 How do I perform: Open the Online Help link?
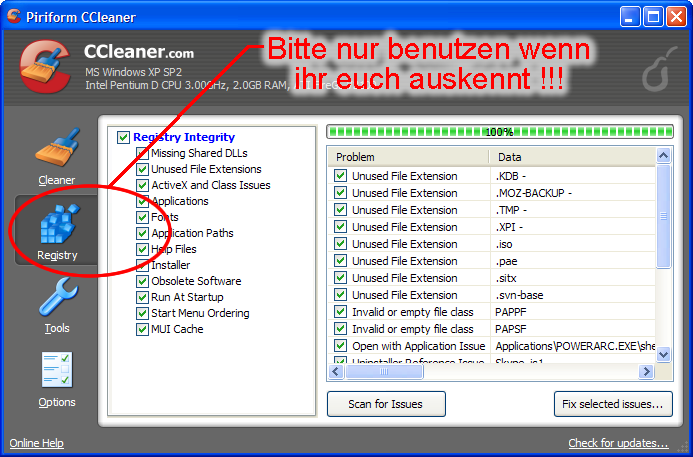pos(37,443)
